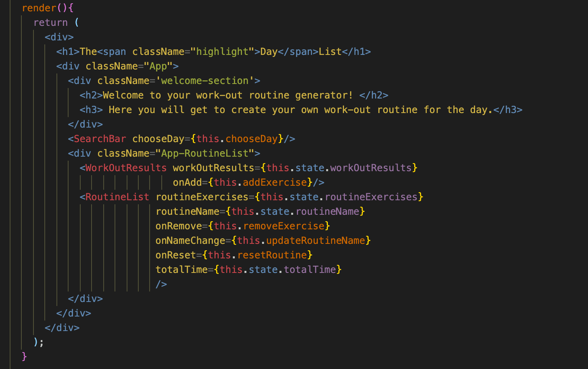Screen dimensions: 588x369
Task: Click the 'onRemove' prop name
Action: point(179,226)
